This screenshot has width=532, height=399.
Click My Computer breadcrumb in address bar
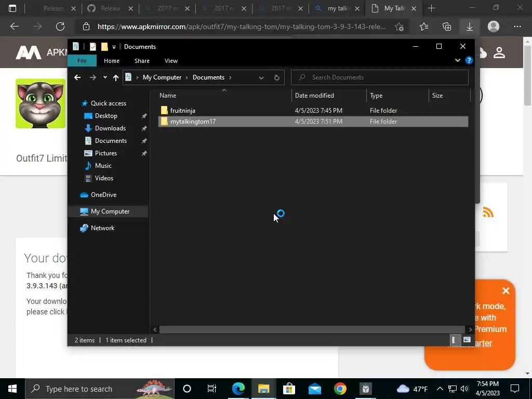click(162, 77)
